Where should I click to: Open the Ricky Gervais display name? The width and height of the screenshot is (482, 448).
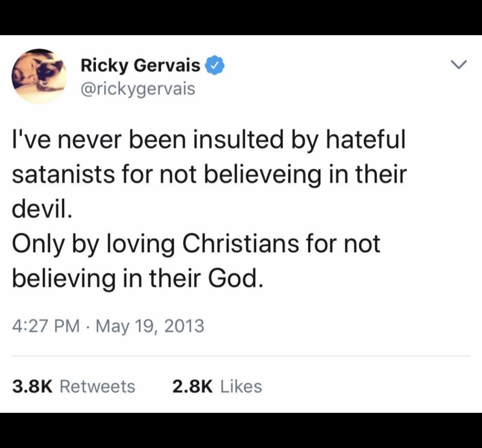click(x=140, y=66)
